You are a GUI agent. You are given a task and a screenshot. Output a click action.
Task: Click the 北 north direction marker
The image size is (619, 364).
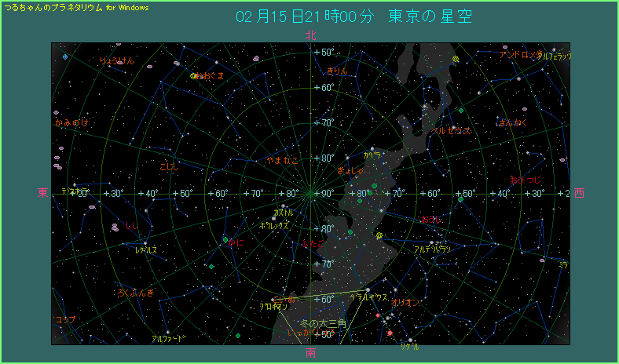point(311,35)
